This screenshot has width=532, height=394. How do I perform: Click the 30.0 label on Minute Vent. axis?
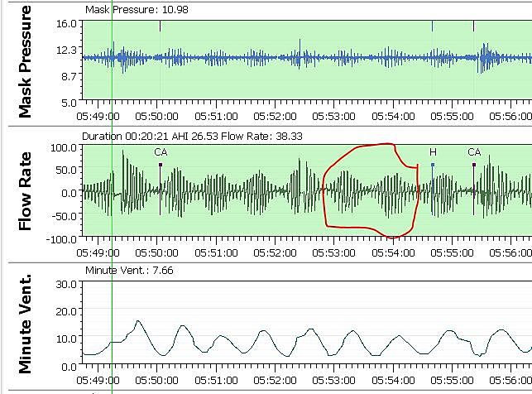click(67, 284)
